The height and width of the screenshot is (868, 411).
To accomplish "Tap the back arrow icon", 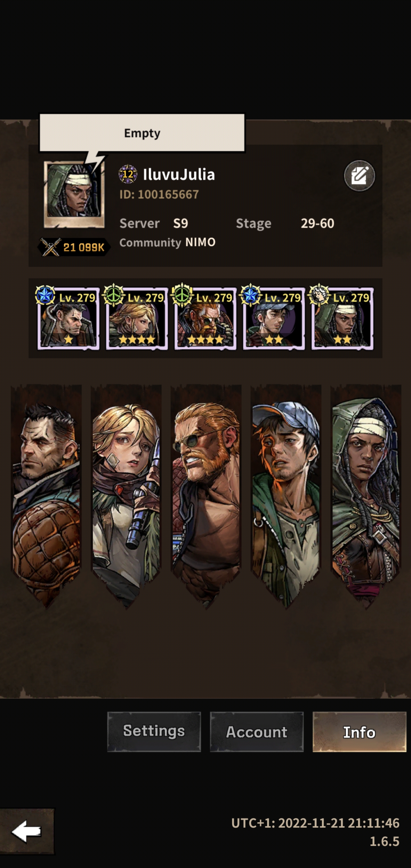I will point(27,832).
